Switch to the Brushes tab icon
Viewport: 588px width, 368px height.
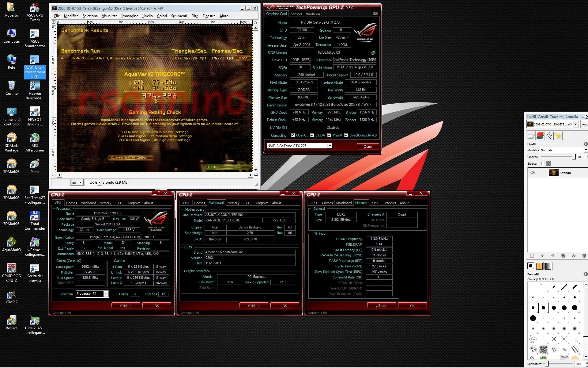(x=531, y=266)
